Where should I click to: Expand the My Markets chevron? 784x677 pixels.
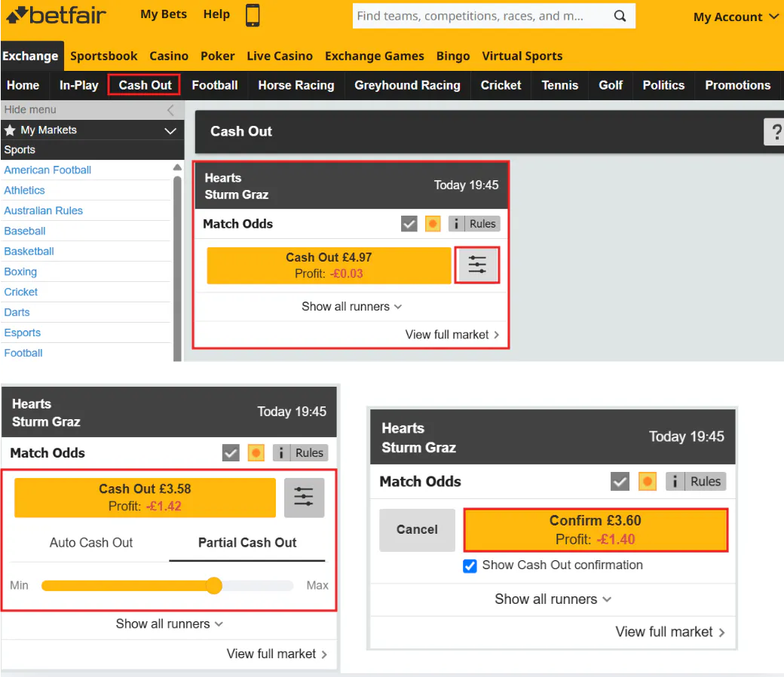click(x=170, y=130)
